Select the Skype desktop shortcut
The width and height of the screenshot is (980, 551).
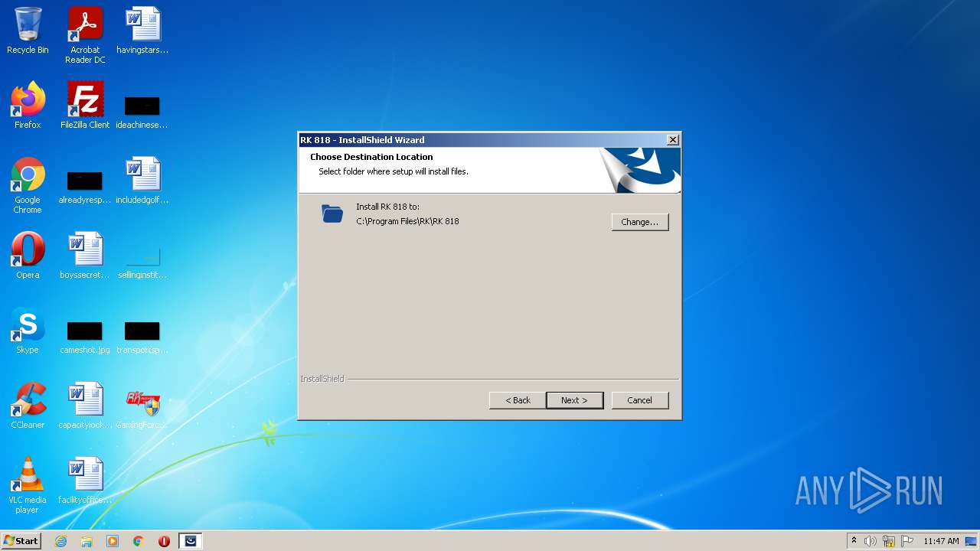[28, 331]
